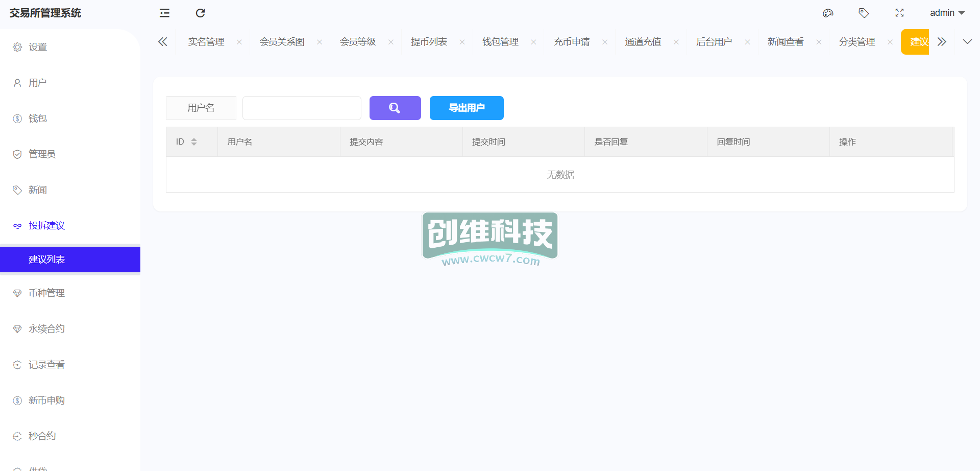Switch to the 后台用户 tab
The image size is (980, 471).
coord(714,42)
